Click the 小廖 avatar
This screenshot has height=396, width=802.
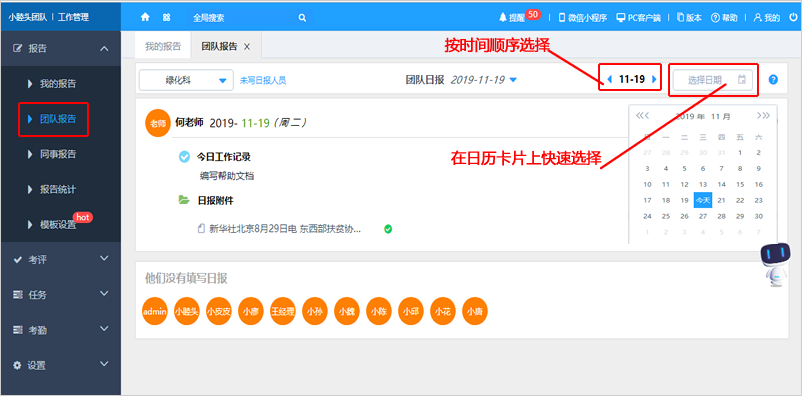point(251,311)
